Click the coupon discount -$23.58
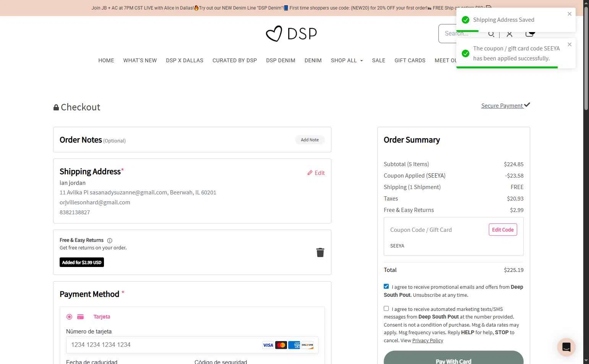 (514, 176)
